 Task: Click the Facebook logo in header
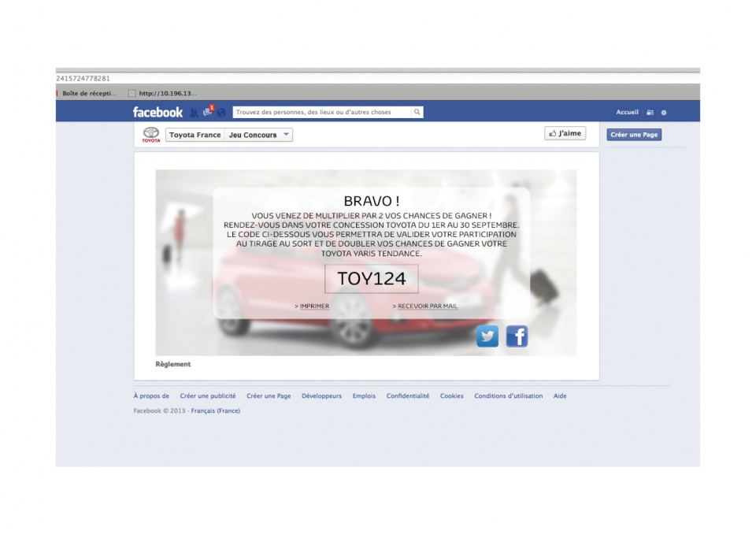click(x=157, y=112)
